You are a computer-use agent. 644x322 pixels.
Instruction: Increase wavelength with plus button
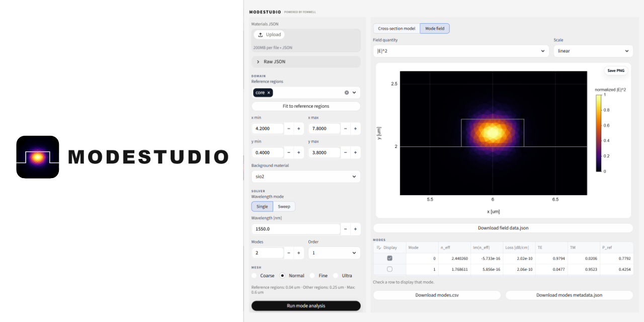(x=356, y=229)
